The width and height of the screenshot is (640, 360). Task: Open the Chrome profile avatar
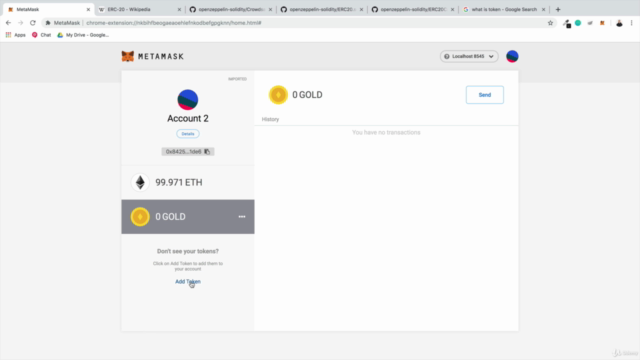[619, 23]
